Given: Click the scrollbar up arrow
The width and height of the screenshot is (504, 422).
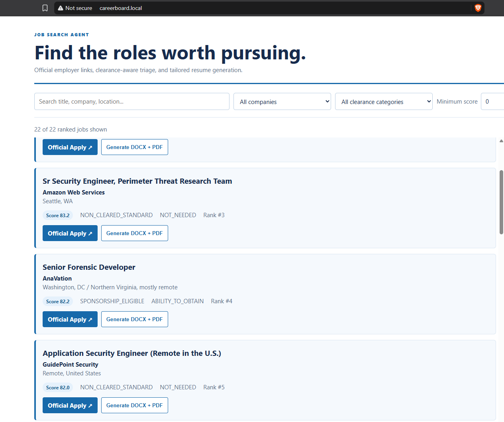Looking at the screenshot, I should (501, 141).
